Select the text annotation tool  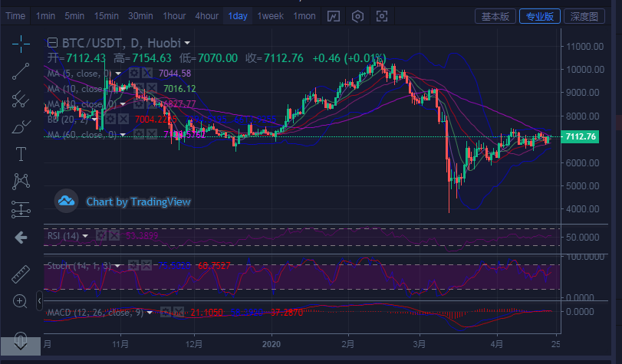(21, 154)
